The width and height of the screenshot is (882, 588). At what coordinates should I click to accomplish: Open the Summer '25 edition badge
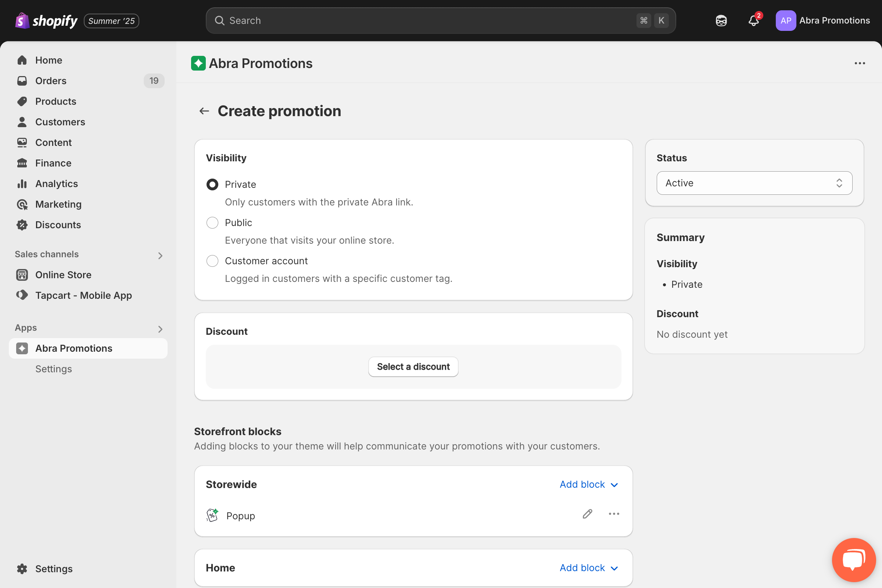click(x=111, y=21)
